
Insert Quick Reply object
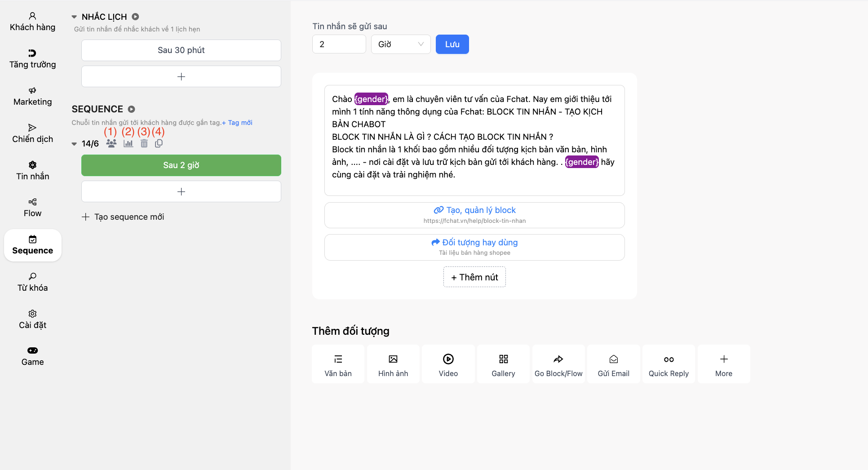click(669, 364)
